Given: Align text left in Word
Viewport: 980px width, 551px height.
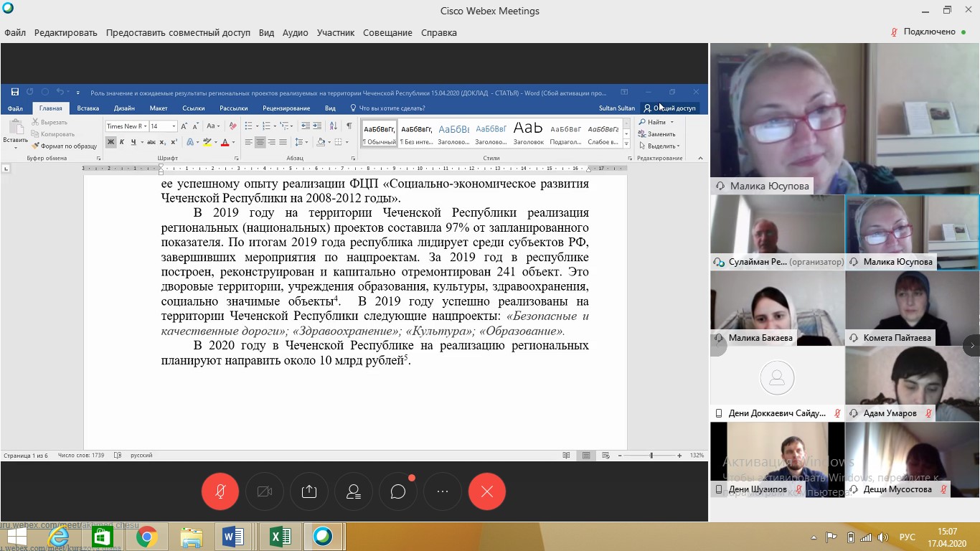Looking at the screenshot, I should tap(248, 142).
